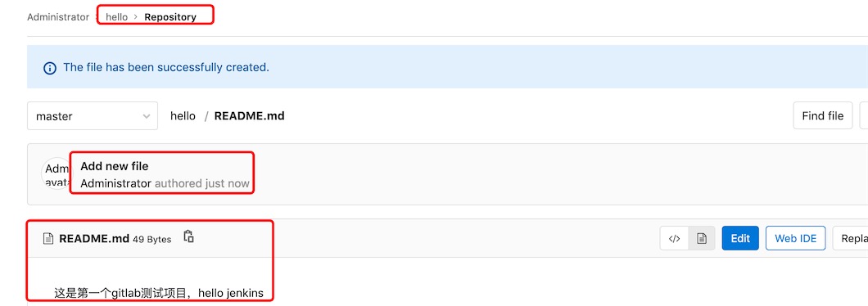
Task: Click the Replace button
Action: tap(850, 238)
